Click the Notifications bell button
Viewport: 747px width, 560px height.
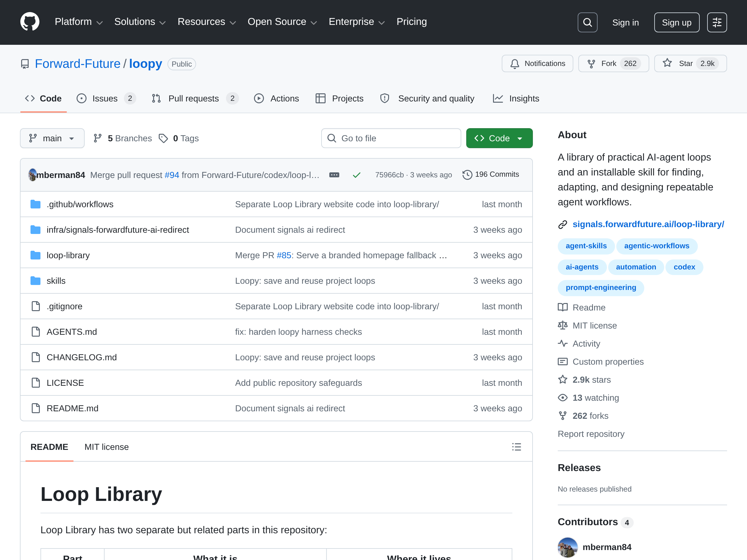(x=537, y=63)
